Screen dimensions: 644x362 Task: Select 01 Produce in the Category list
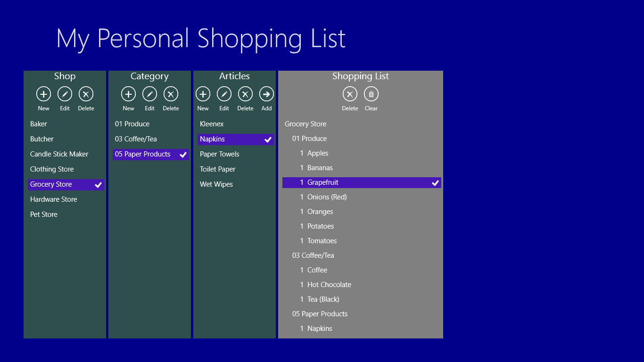[132, 124]
